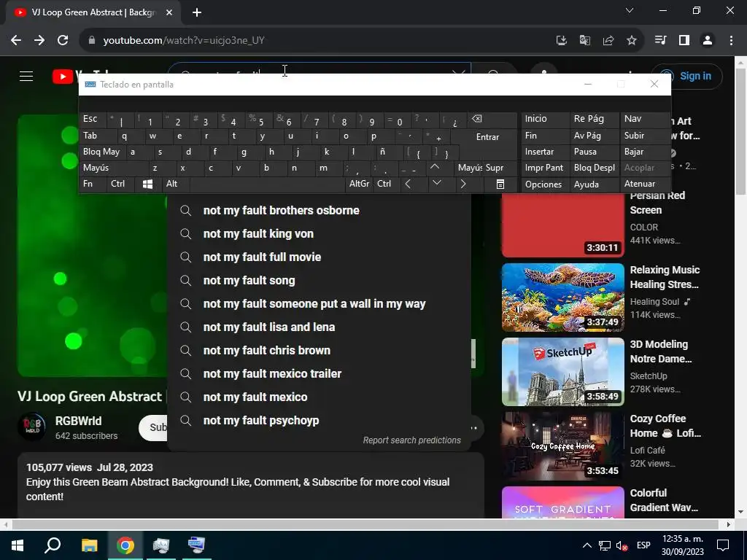Screen dimensions: 747x560
Task: Go to the YouTube home logo
Action: pos(65,76)
